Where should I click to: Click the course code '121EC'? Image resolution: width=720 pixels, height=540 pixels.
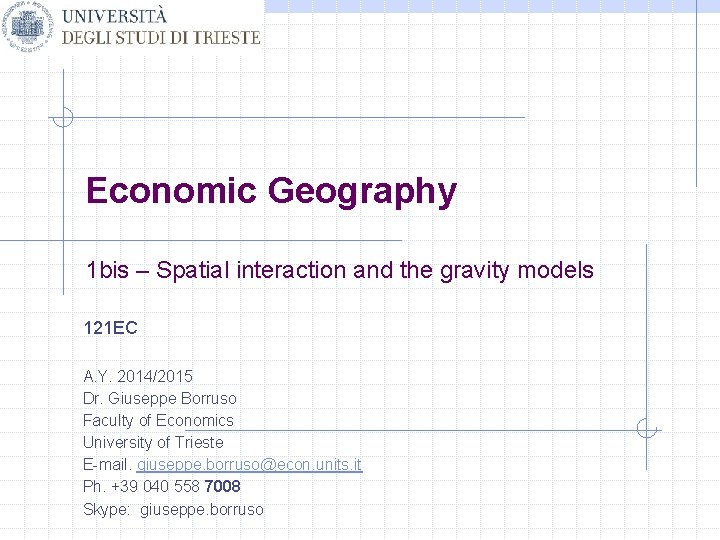click(110, 328)
